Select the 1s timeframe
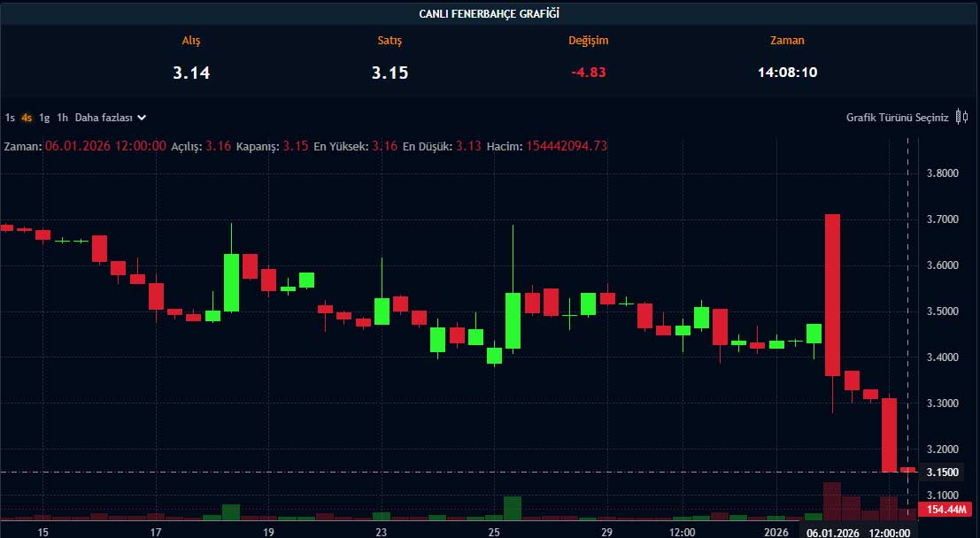This screenshot has height=538, width=980. [x=10, y=118]
